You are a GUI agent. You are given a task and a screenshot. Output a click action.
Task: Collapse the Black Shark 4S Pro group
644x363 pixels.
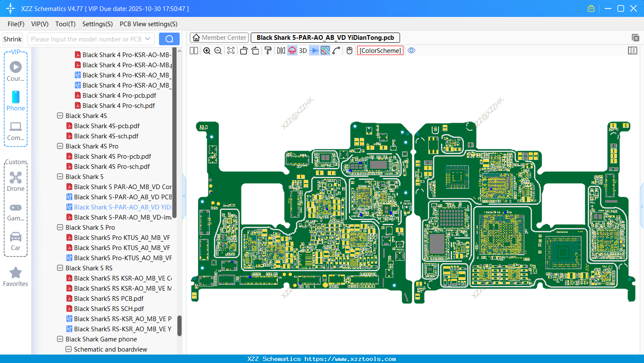coord(60,146)
